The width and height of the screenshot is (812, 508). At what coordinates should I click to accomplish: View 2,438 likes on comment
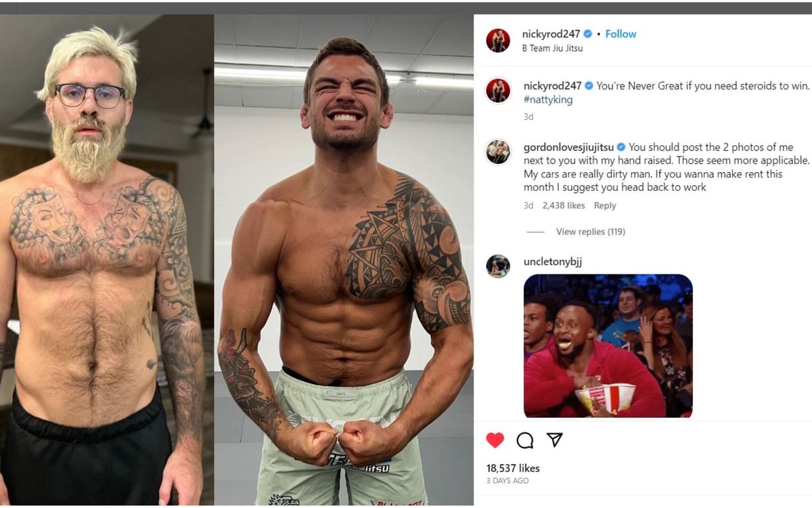[564, 206]
